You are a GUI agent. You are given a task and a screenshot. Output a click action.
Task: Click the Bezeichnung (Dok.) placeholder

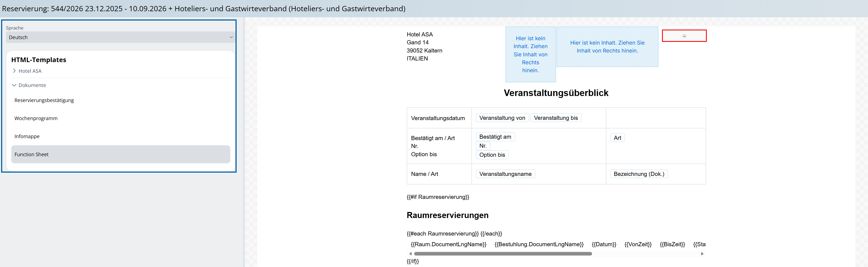(x=639, y=174)
